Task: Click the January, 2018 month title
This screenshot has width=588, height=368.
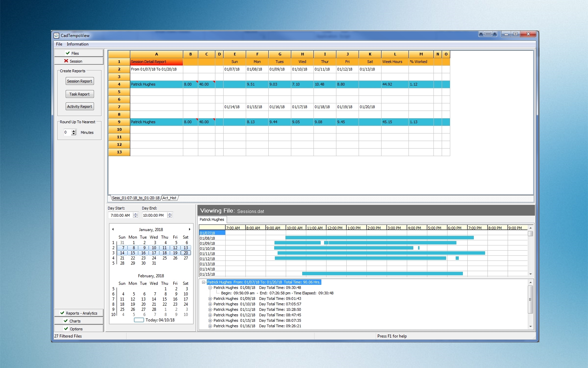Action: pyautogui.click(x=151, y=230)
